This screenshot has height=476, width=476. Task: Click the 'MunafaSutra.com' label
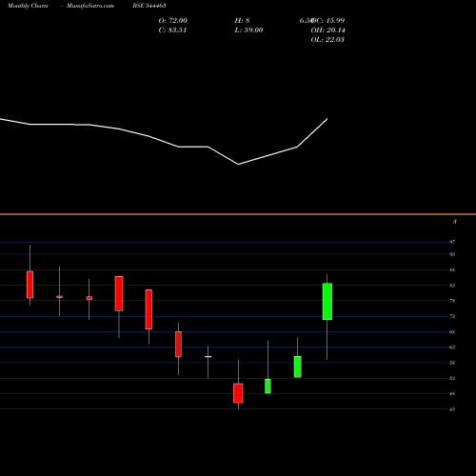click(x=90, y=6)
